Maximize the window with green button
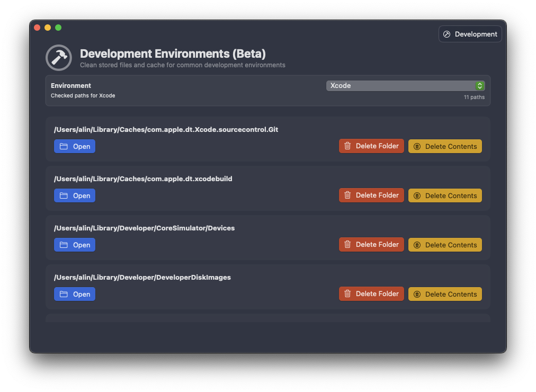536x392 pixels. point(58,28)
